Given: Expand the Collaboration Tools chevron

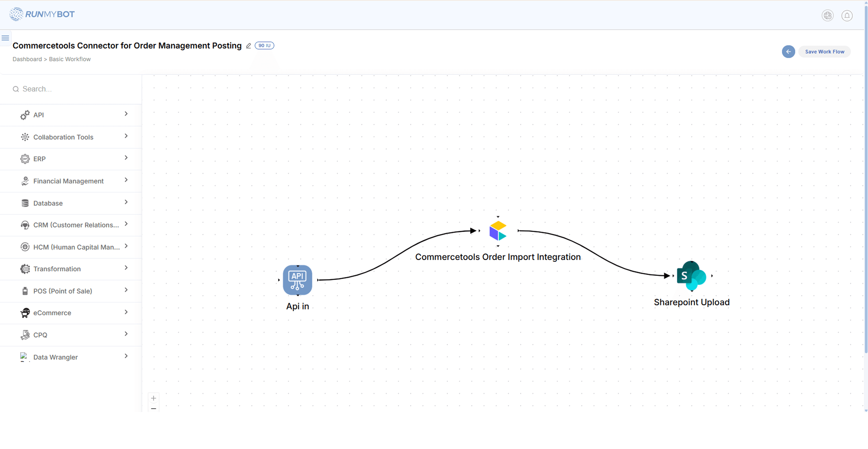Looking at the screenshot, I should click(x=126, y=136).
